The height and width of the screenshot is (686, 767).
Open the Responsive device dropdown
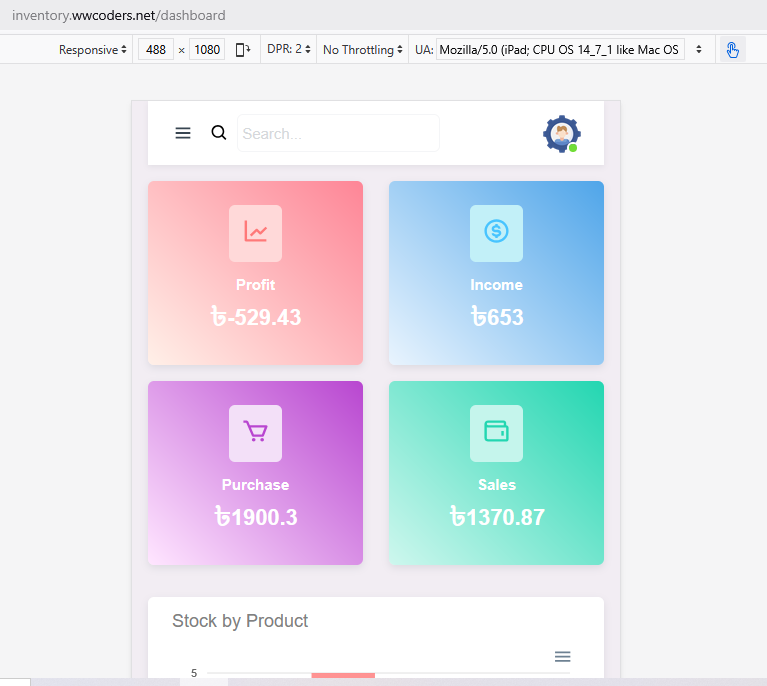pos(92,49)
